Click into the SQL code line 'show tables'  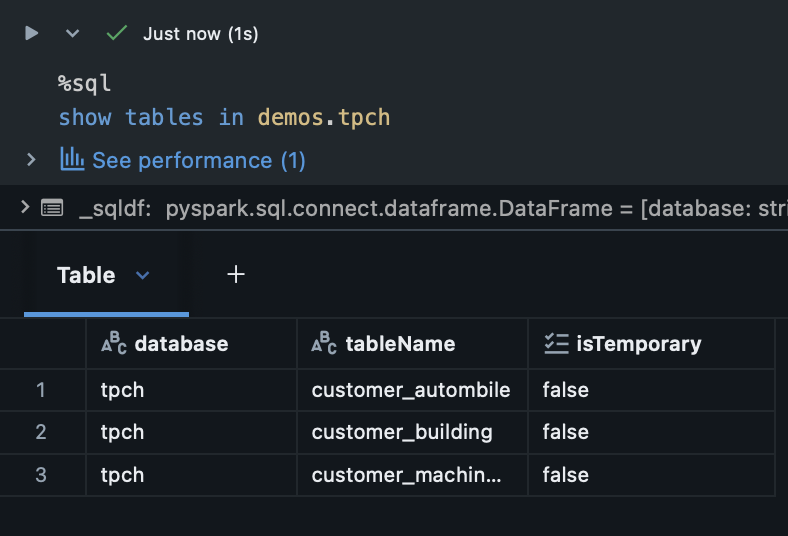pyautogui.click(x=224, y=117)
